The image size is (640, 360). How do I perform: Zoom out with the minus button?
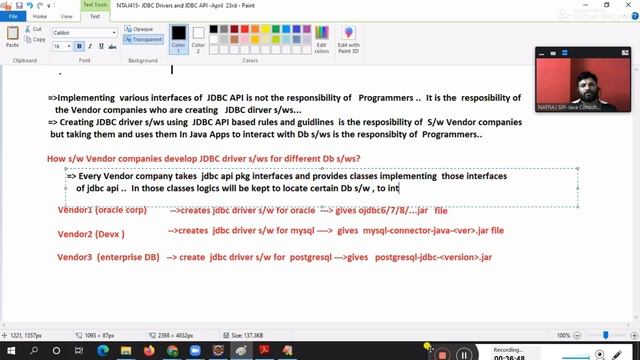pos(577,335)
